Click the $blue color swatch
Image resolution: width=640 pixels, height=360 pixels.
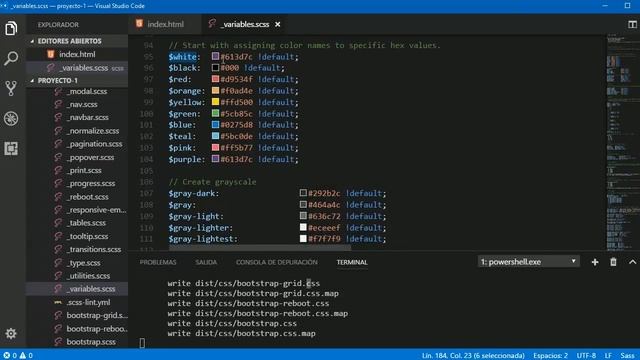coord(216,124)
